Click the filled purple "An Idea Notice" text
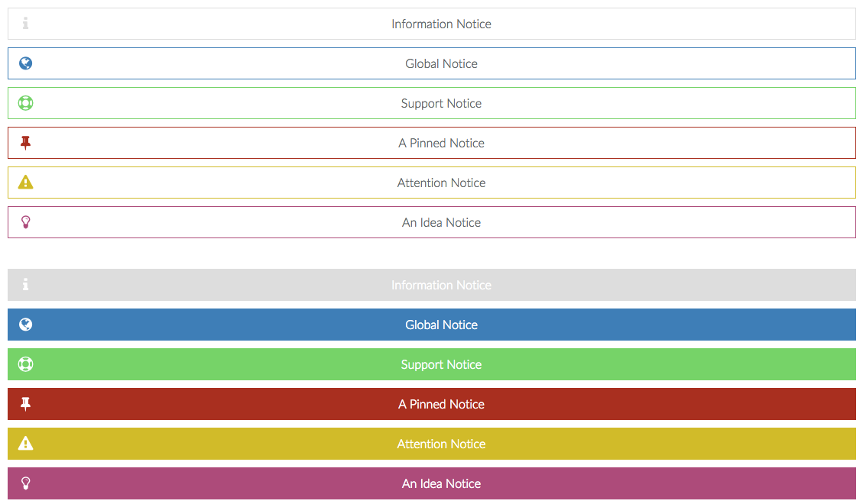863x504 pixels. click(441, 484)
